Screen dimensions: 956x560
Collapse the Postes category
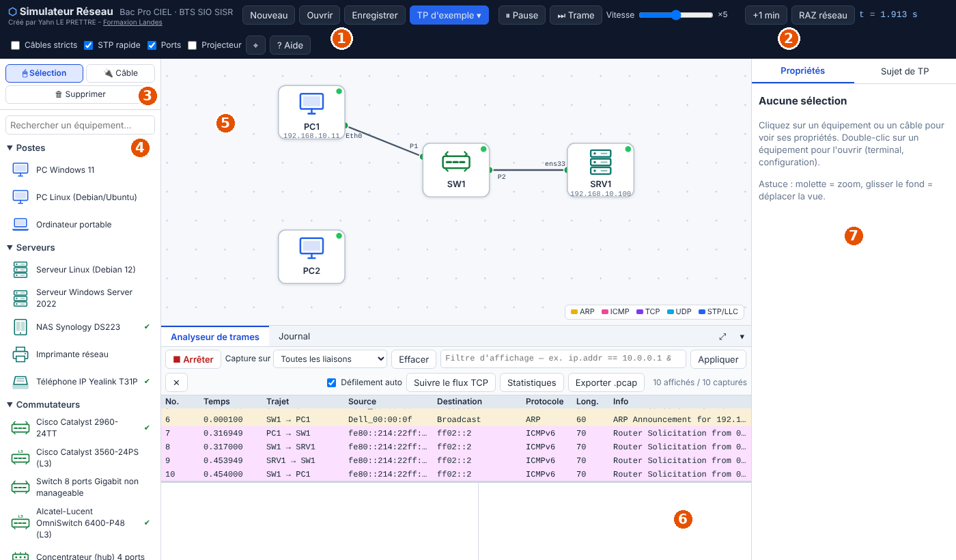(x=26, y=148)
